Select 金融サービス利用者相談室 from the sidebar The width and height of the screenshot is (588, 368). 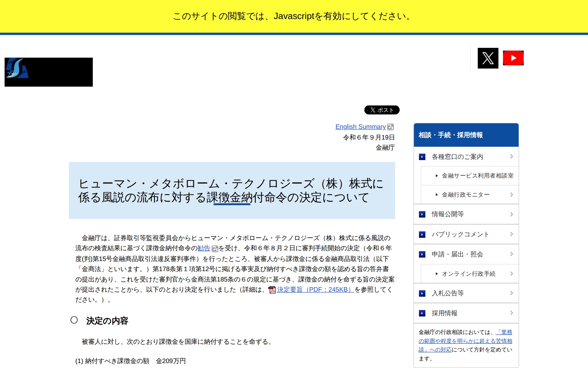click(478, 175)
